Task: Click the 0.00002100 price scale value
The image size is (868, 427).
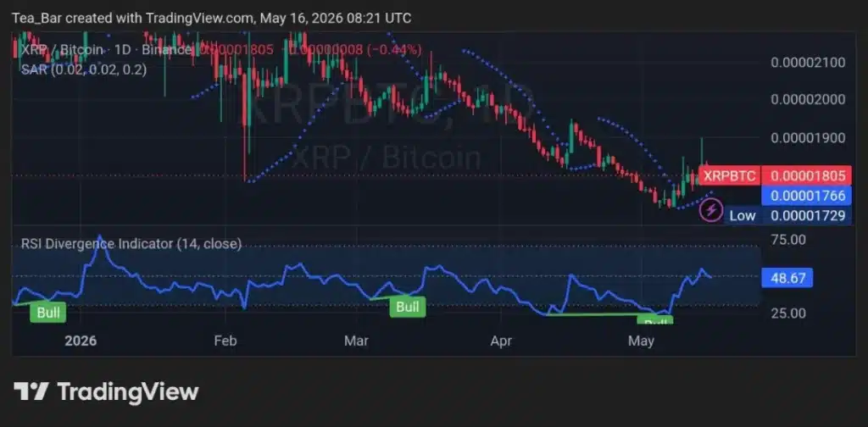Action: (808, 63)
